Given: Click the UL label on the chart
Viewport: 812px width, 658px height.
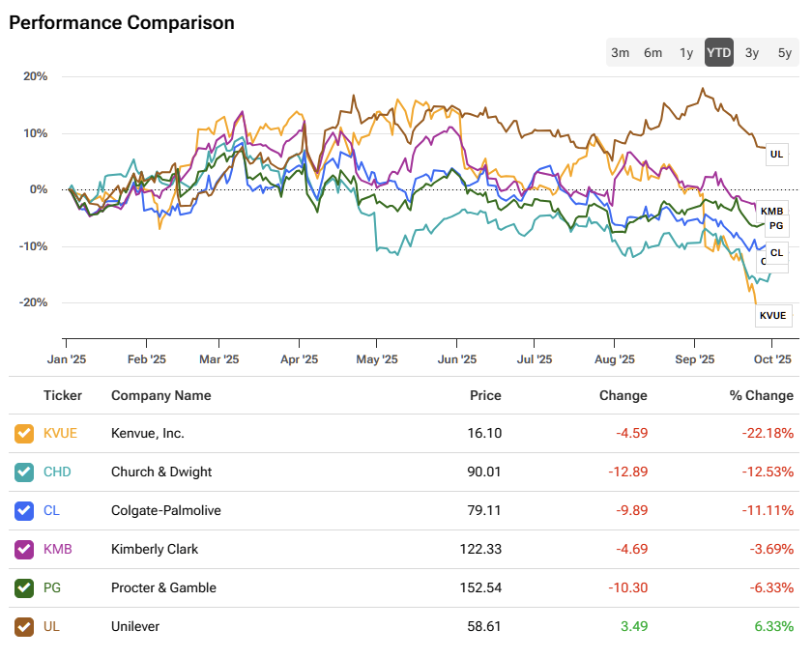Looking at the screenshot, I should (777, 155).
